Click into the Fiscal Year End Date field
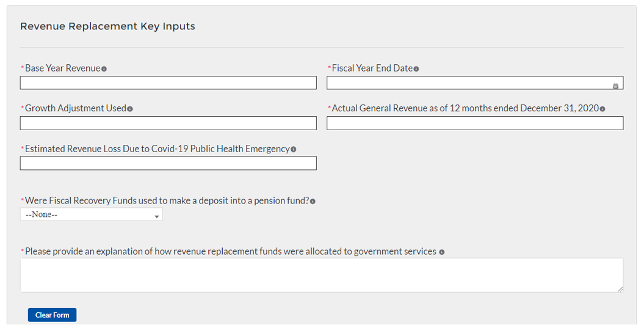The width and height of the screenshot is (644, 330). point(467,83)
